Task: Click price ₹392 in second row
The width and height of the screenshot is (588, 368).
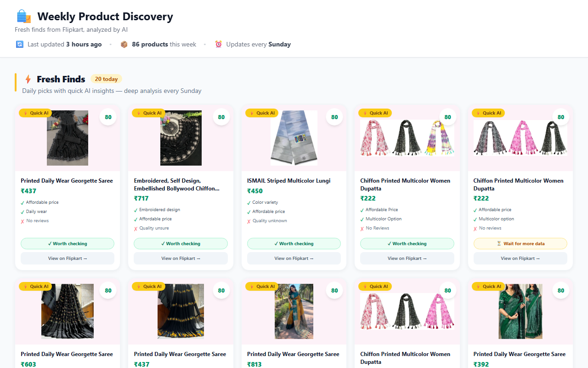Action: [481, 364]
